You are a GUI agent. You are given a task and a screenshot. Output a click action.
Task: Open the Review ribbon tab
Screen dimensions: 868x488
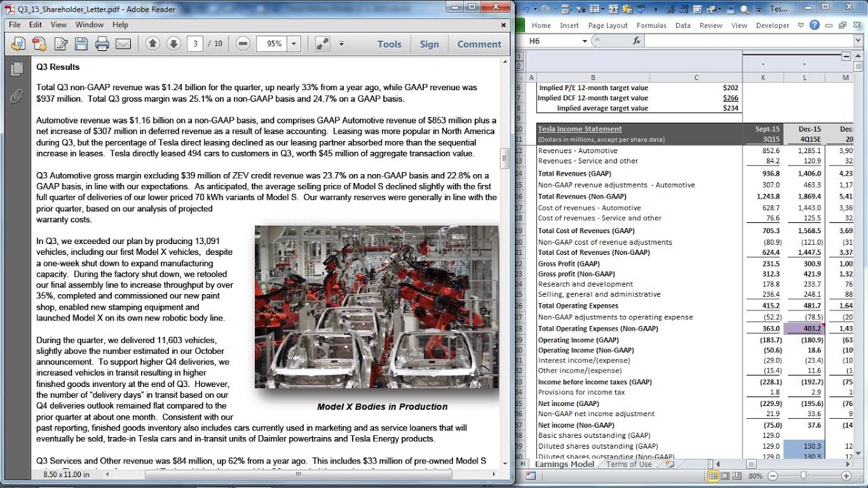click(x=711, y=25)
